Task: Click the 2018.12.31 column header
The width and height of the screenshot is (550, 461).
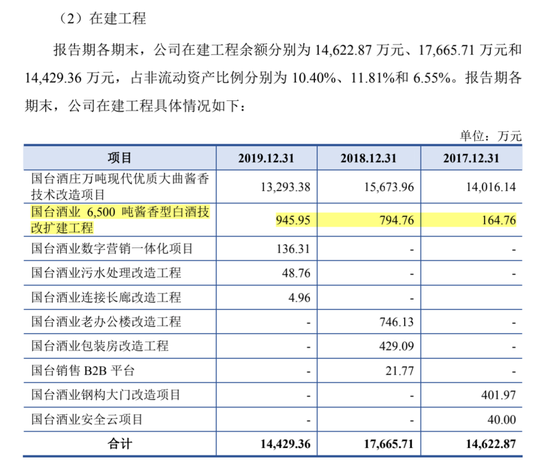Action: [x=368, y=158]
